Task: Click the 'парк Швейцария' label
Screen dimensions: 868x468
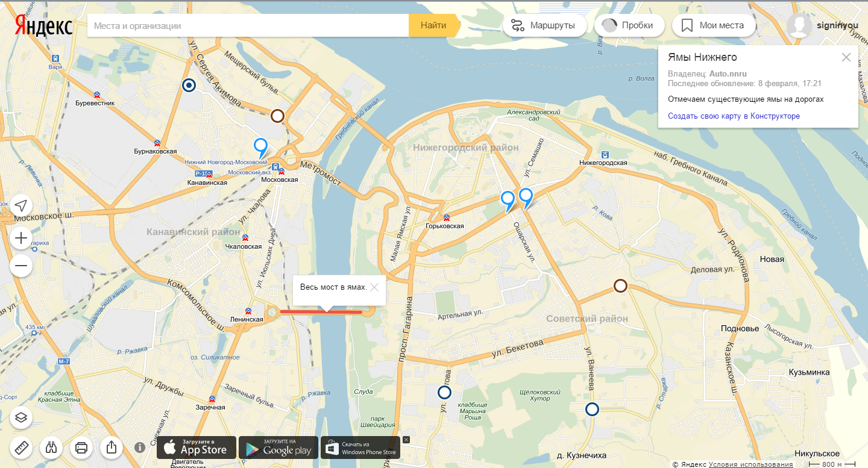Action: pos(379,421)
